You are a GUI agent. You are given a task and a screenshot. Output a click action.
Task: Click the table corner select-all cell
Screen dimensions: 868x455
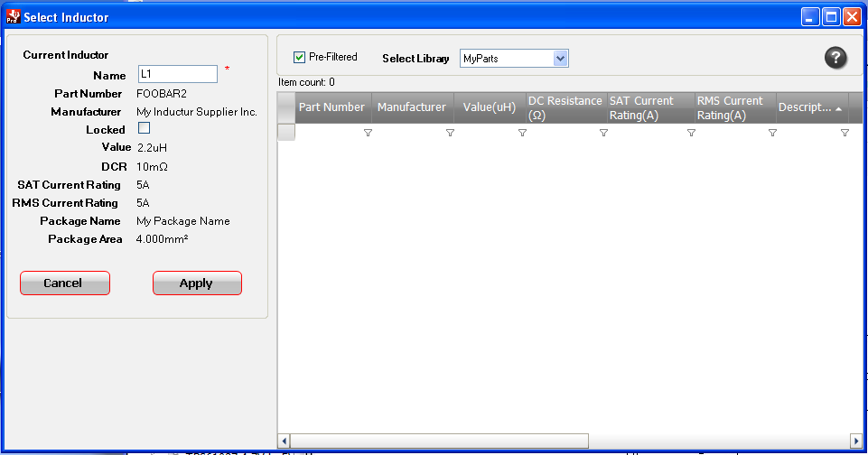[x=286, y=107]
